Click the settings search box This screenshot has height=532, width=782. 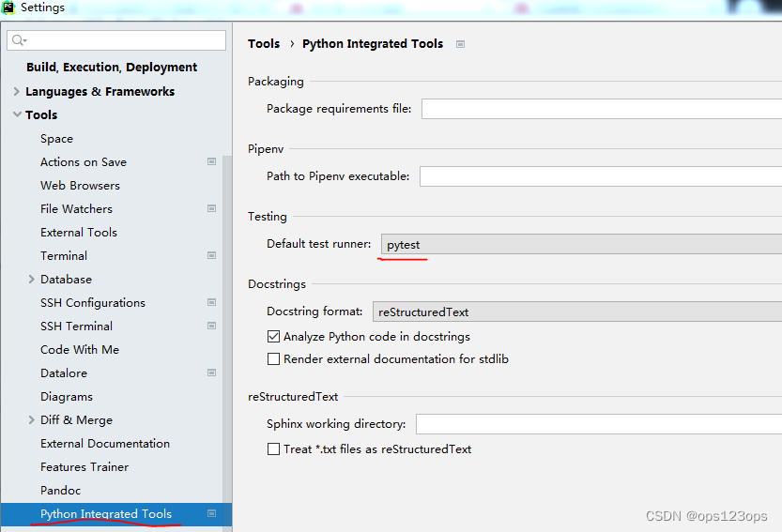tap(122, 40)
